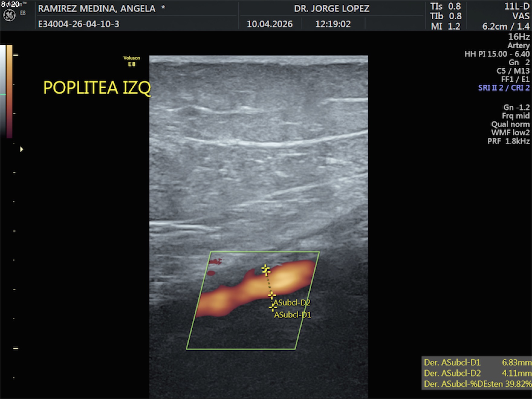
Task: Click the GE logo in the header
Action: (x=9, y=15)
